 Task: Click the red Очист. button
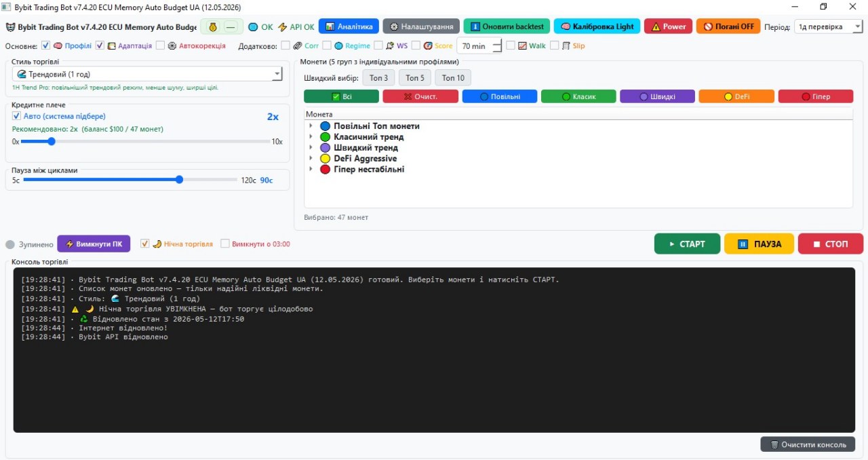(x=420, y=96)
